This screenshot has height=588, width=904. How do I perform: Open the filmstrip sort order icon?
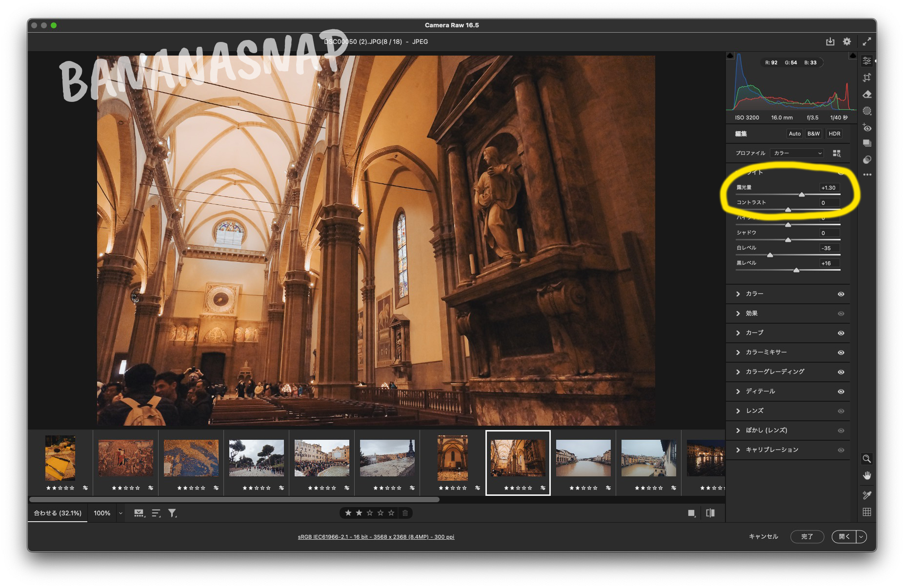156,513
